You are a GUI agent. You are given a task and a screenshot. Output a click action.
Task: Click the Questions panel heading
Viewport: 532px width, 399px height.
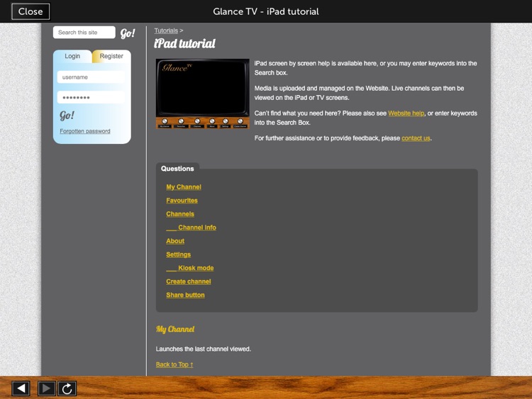pos(177,169)
